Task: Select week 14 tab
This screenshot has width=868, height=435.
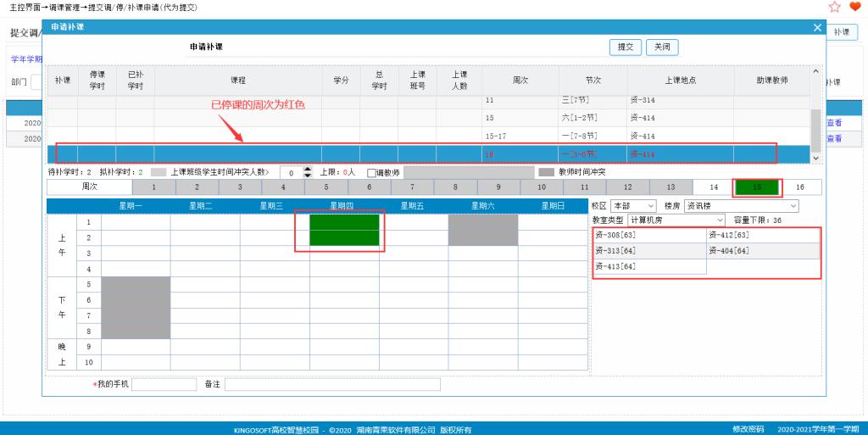Action: (714, 187)
